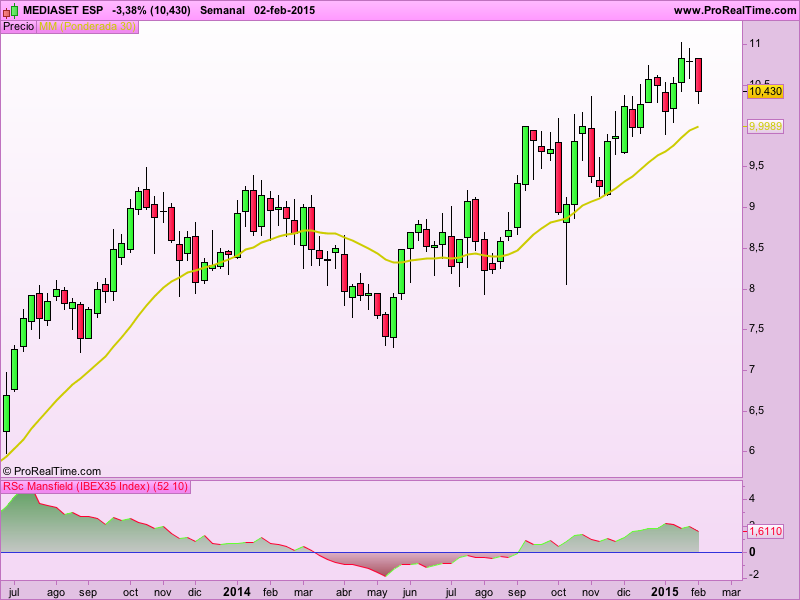Click the 02-feb-2015 date label
Viewport: 800px width, 600px height.
[x=284, y=10]
